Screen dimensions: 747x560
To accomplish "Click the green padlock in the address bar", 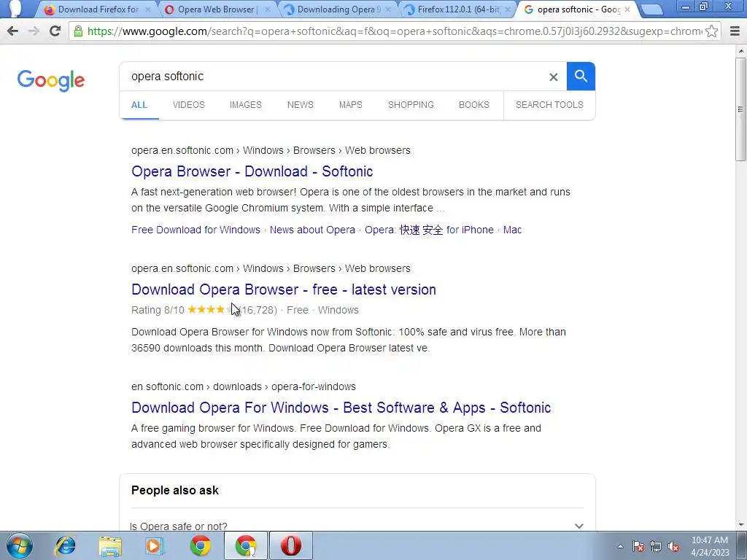I will [78, 31].
